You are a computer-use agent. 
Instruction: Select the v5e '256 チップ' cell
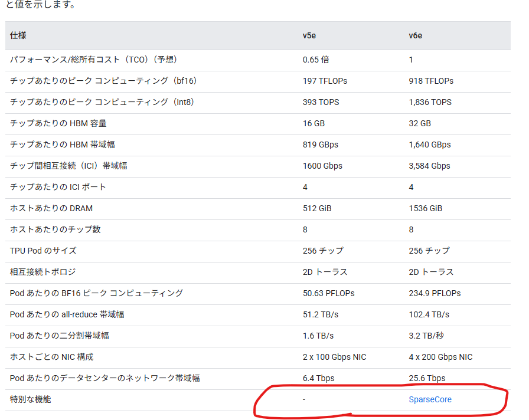323,251
